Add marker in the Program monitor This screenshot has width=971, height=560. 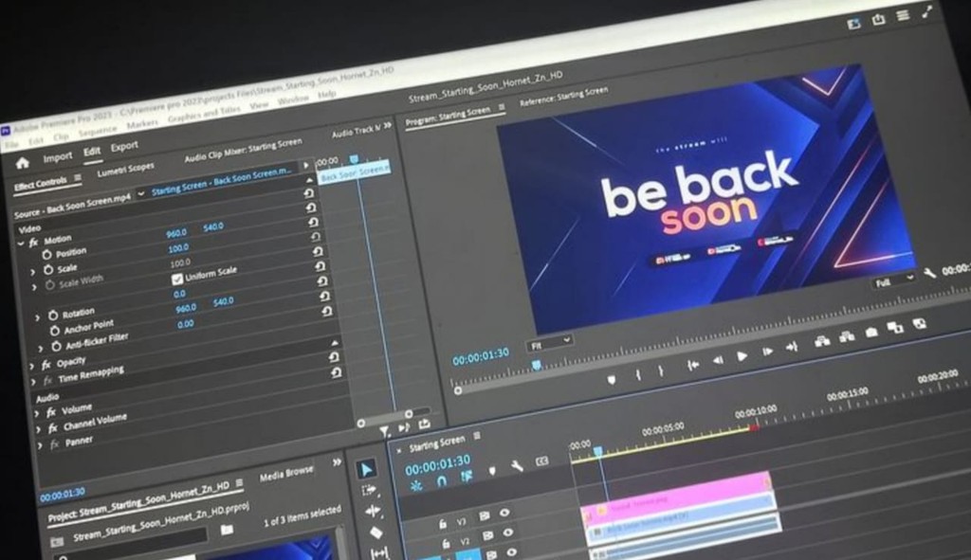tap(612, 379)
